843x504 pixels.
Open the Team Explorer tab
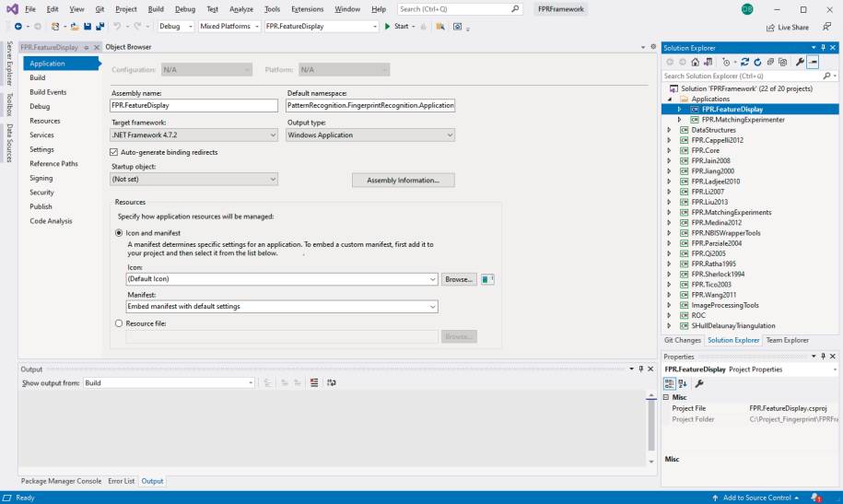point(787,340)
